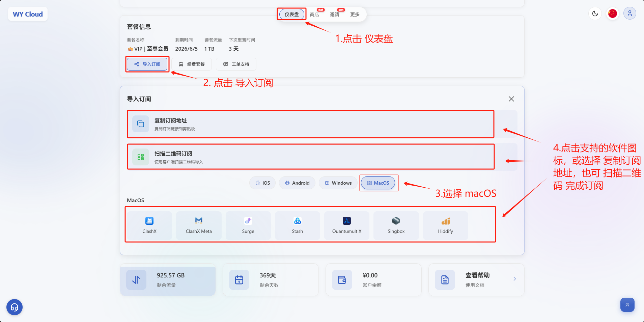Click the 续费套餐 button
644x322 pixels.
(x=192, y=64)
